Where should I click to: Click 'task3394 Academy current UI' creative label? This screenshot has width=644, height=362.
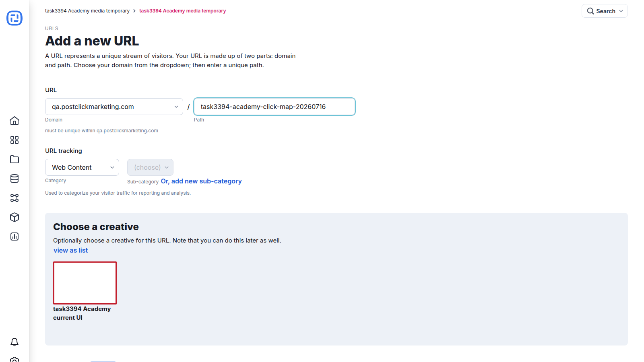click(x=82, y=313)
